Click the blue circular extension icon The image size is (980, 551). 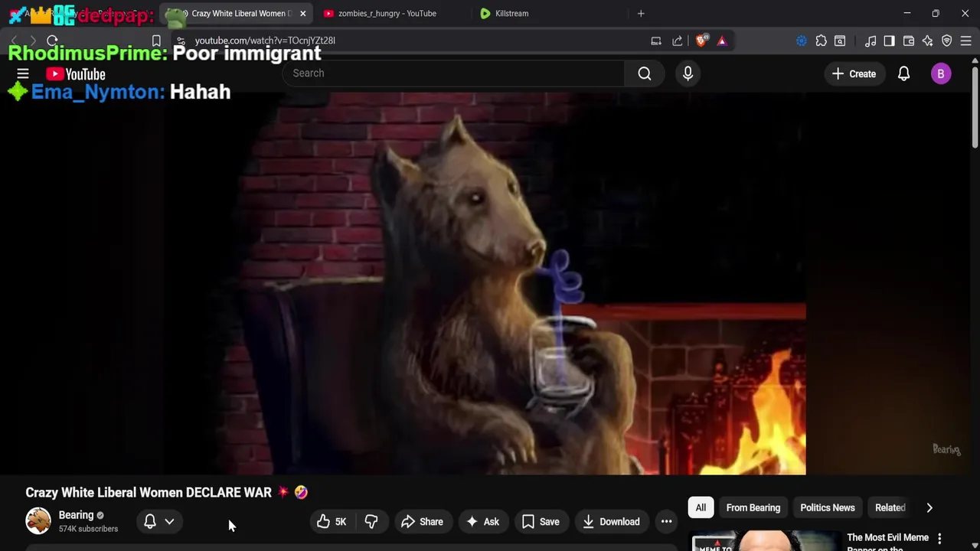pos(802,41)
